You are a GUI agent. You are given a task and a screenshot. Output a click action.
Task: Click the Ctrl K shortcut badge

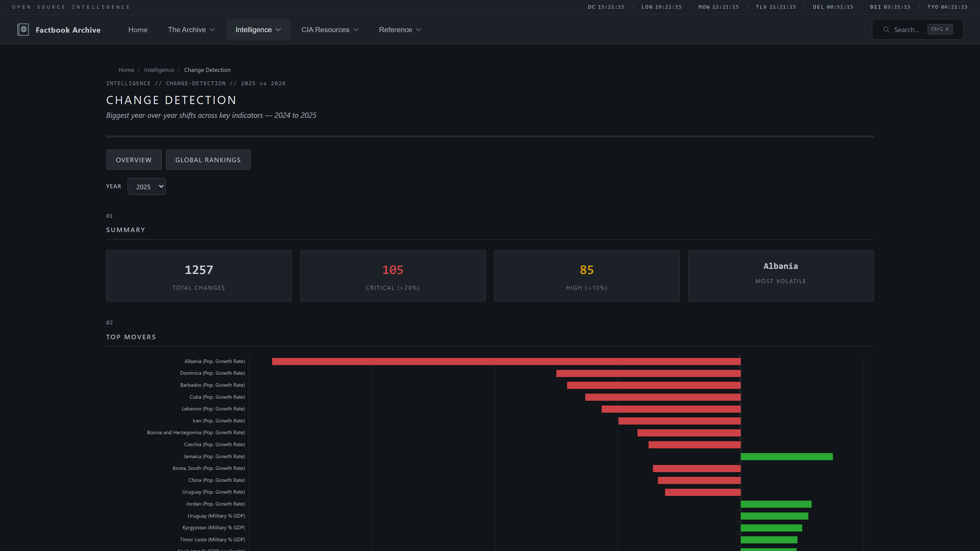[x=940, y=29]
